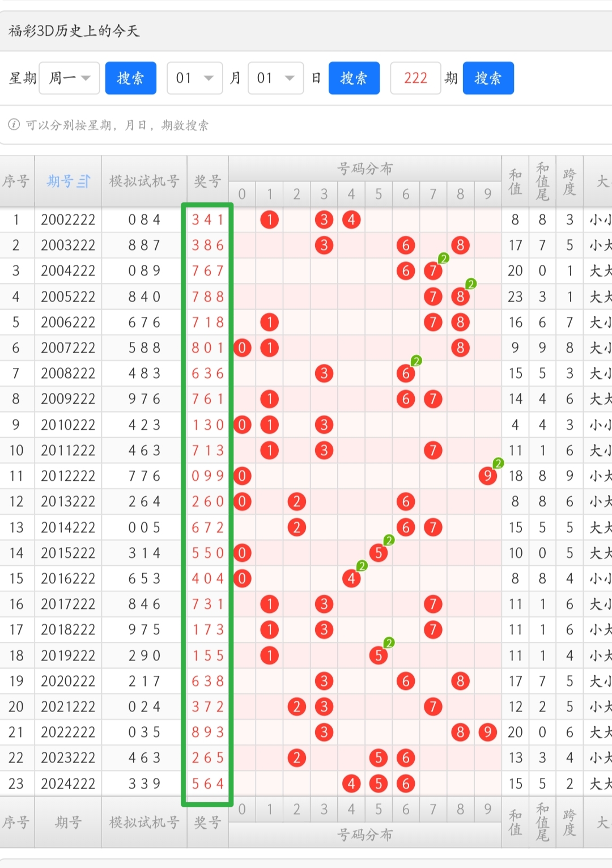
Task: Click the green repeat badge in row 14
Action: tap(389, 540)
